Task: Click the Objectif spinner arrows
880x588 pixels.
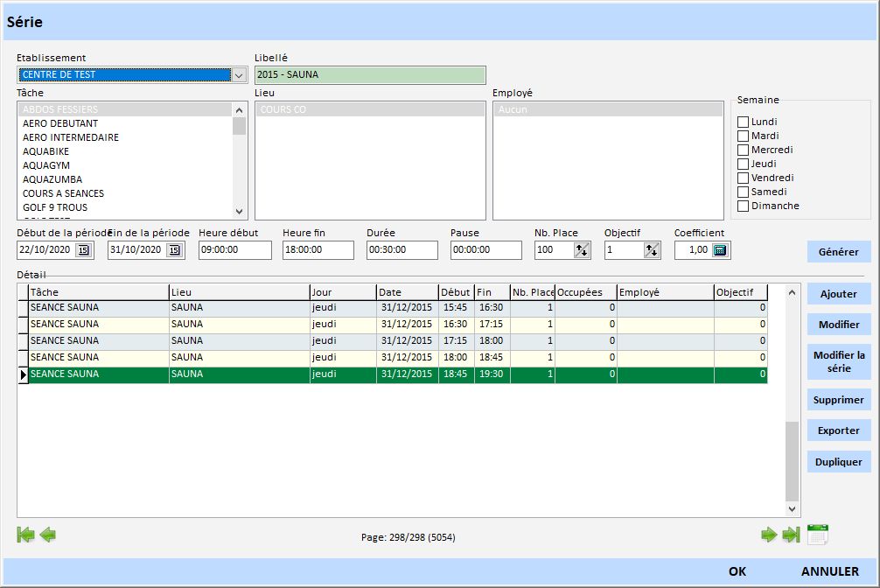Action: (651, 250)
